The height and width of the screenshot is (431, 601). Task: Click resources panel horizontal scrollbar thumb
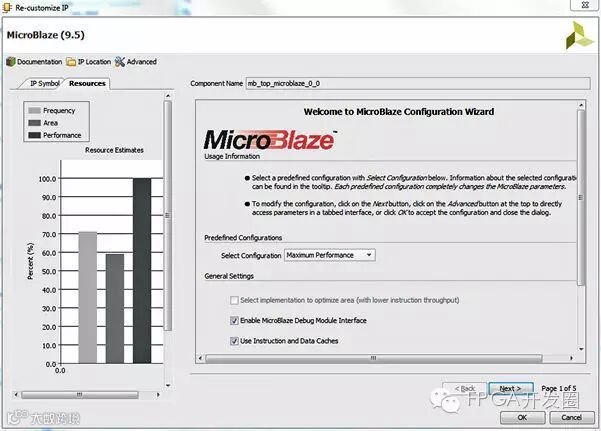tap(80, 395)
